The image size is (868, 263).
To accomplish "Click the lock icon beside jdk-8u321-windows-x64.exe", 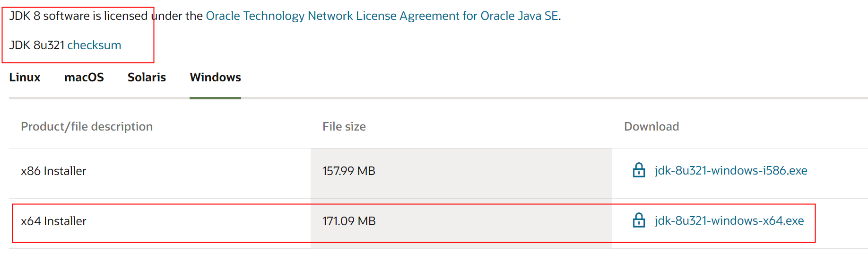I will pos(639,220).
